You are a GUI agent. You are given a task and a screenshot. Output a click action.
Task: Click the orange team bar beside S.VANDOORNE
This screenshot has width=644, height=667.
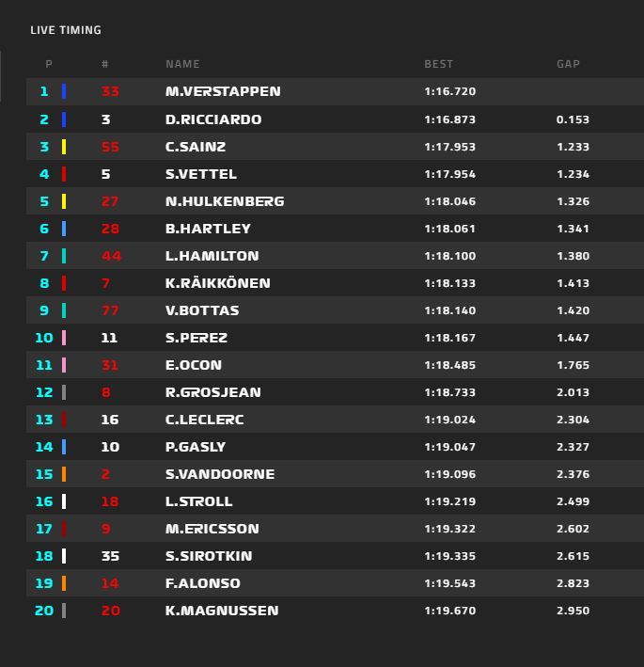(64, 474)
